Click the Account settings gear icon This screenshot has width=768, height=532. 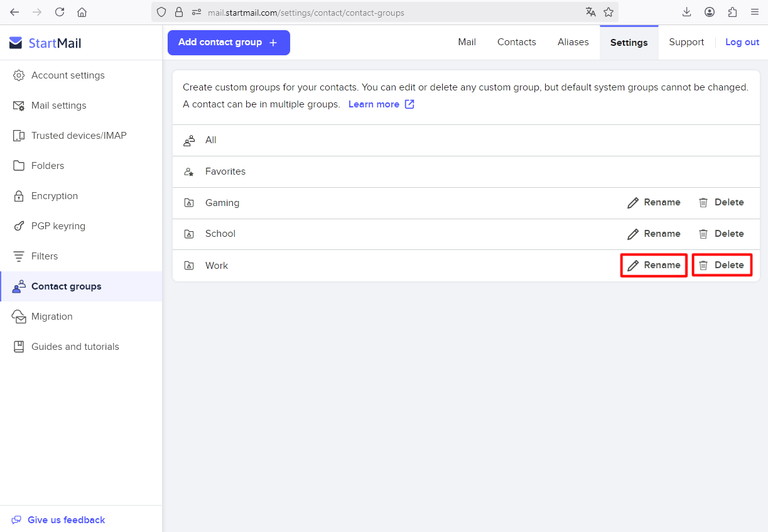coord(19,75)
